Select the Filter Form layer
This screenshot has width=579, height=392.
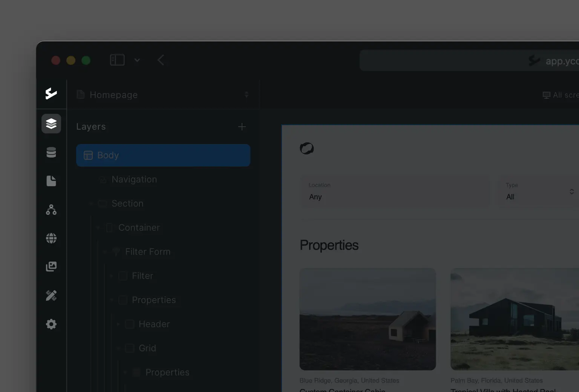(163, 252)
